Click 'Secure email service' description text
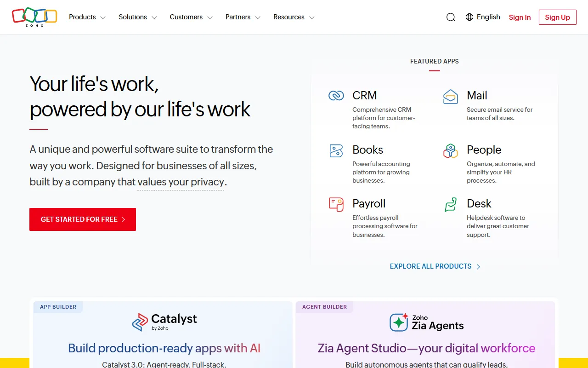Screen dimensions: 588x368 (x=500, y=114)
